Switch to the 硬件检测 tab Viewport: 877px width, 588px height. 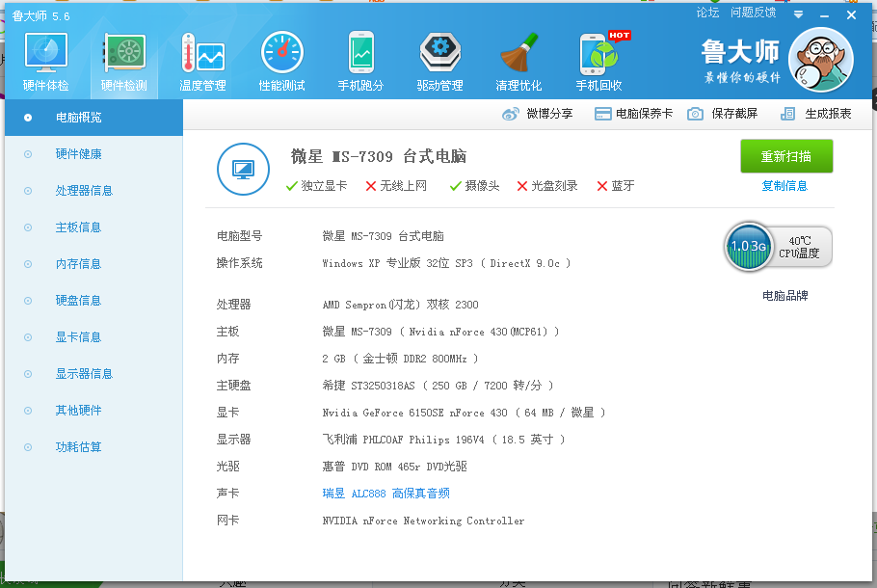click(123, 58)
